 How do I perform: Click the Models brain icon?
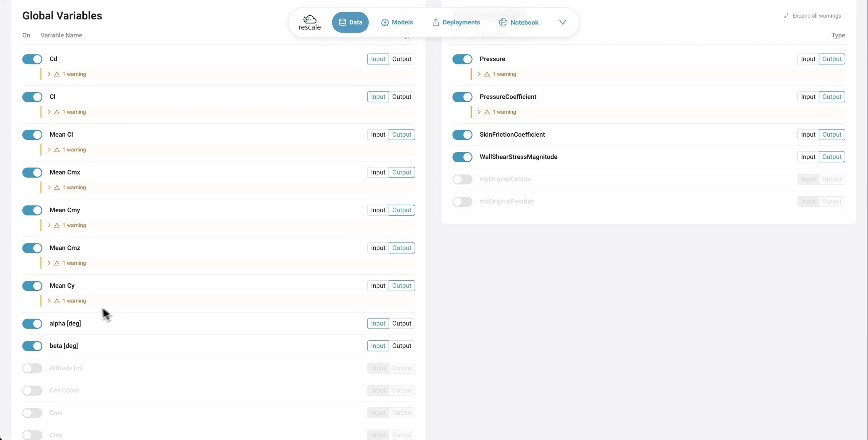click(385, 22)
